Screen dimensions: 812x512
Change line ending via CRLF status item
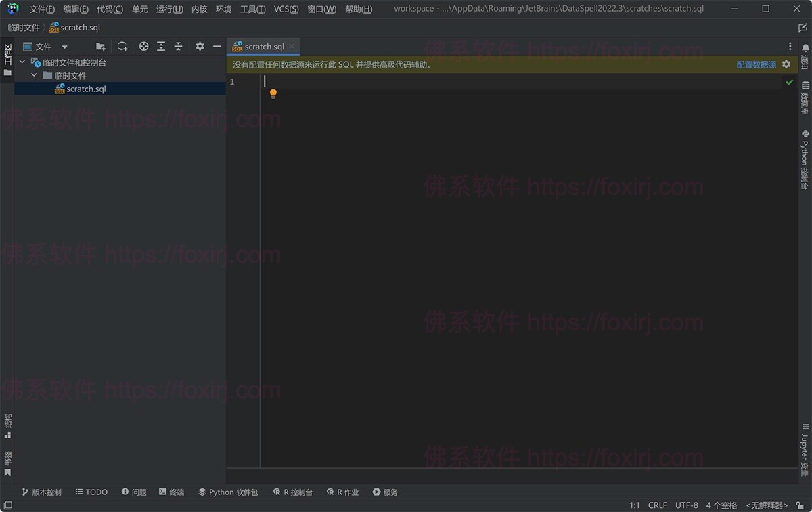pyautogui.click(x=657, y=505)
